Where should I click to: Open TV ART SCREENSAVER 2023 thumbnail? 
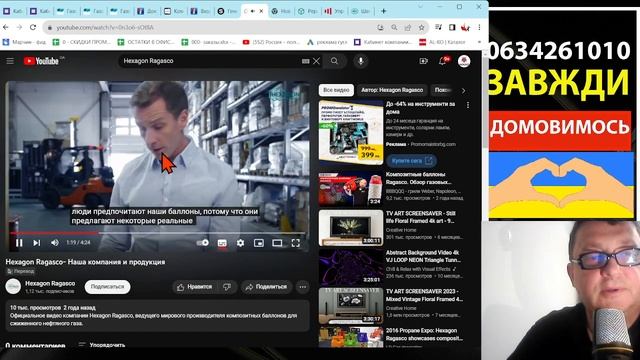[351, 306]
